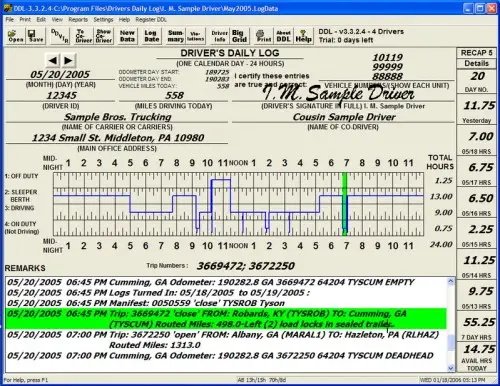500x386 pixels.
Task: Go to previous day with left arrow
Action: [x=53, y=60]
